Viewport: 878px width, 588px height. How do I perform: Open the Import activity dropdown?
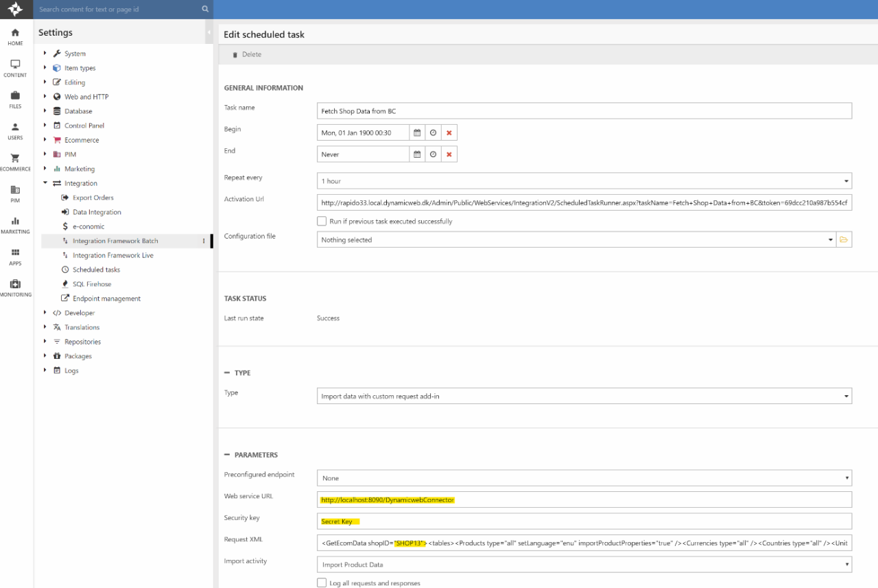[x=584, y=565]
